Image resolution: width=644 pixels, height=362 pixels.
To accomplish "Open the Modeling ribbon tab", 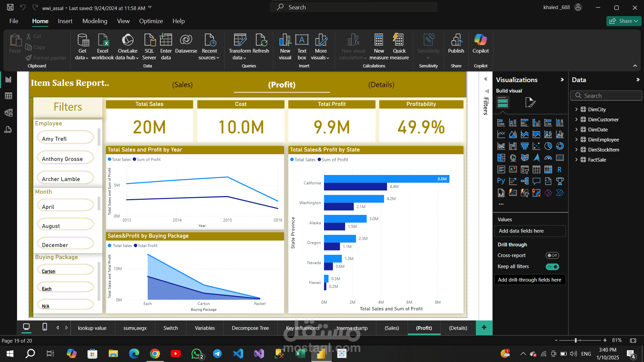I will point(95,21).
